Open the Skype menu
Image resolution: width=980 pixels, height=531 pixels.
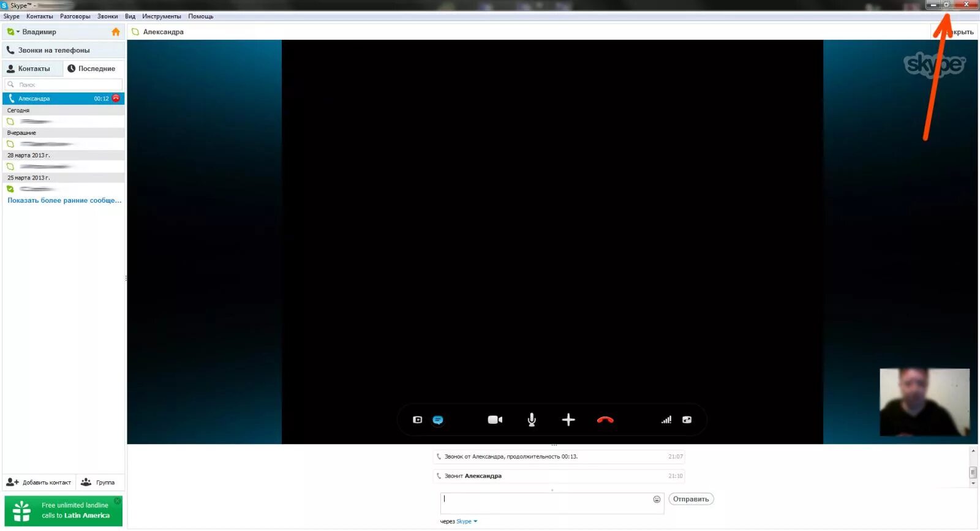[x=12, y=17]
